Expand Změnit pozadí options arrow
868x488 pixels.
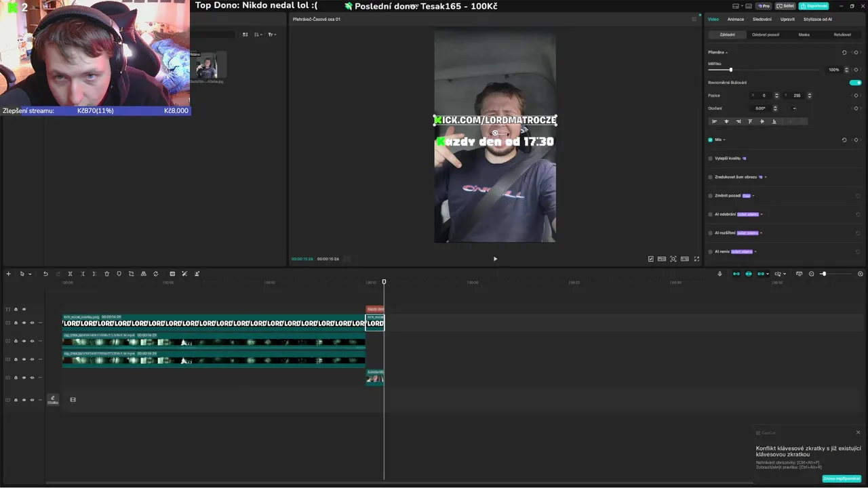753,196
